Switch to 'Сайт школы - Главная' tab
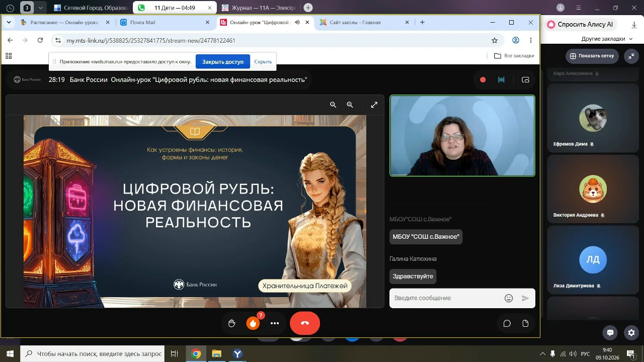 point(364,22)
